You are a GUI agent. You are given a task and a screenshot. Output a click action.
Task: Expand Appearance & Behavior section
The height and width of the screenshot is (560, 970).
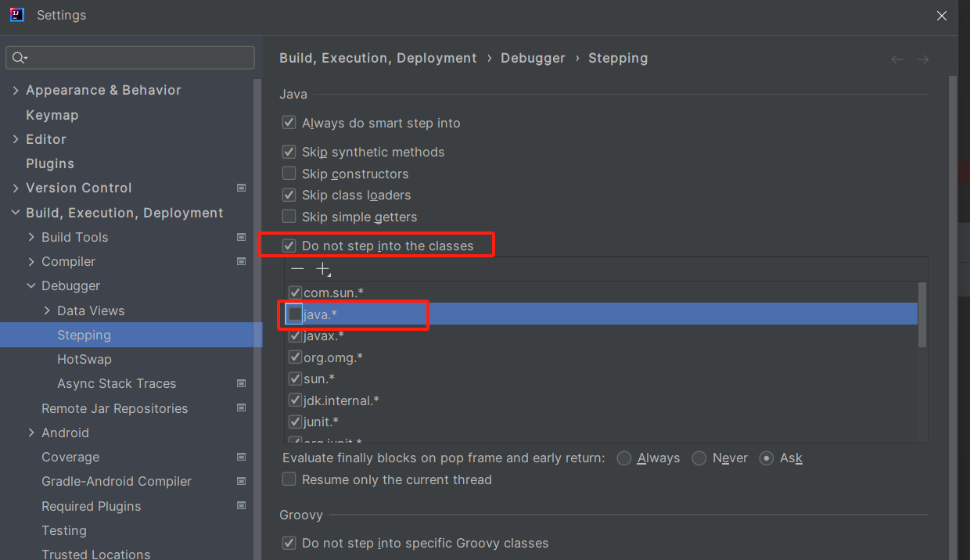16,91
